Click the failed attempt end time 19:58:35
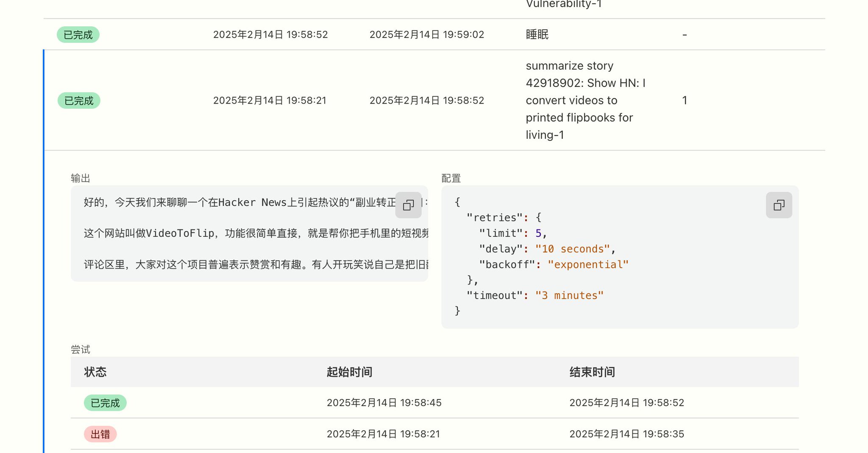The height and width of the screenshot is (453, 868). pos(626,434)
